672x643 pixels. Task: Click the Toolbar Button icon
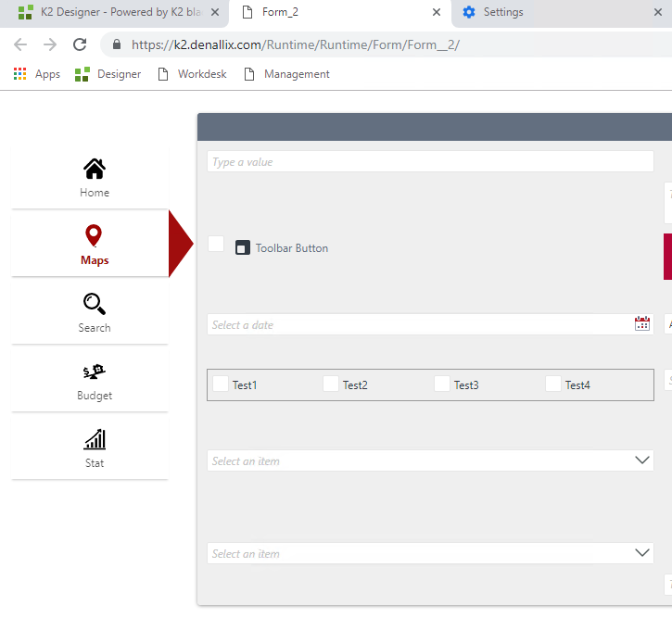pyautogui.click(x=243, y=247)
